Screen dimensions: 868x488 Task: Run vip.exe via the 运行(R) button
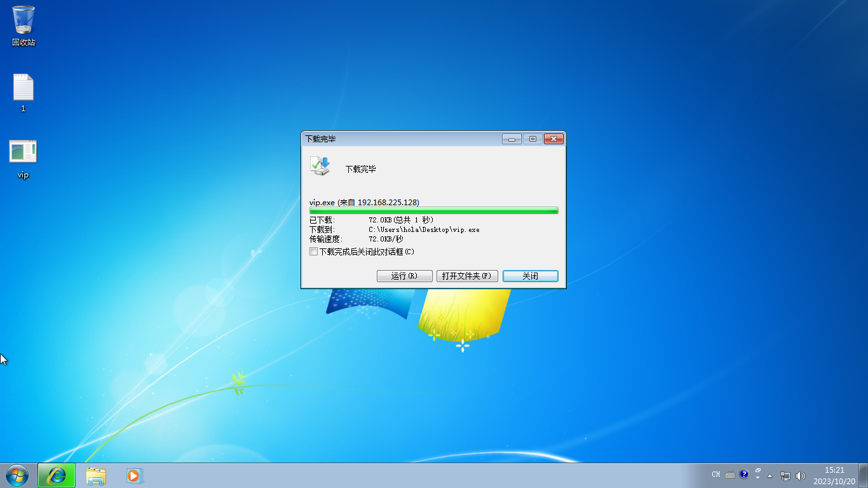coord(405,276)
